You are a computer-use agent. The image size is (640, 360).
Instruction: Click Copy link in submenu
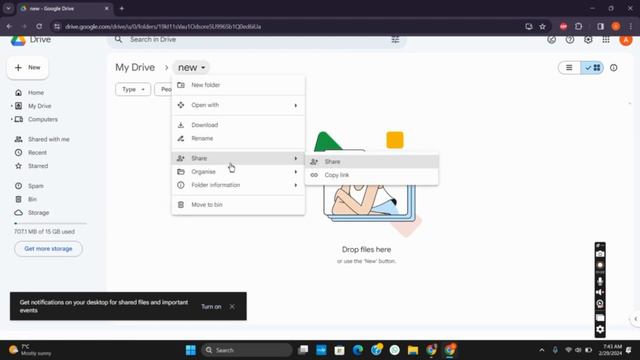(372, 175)
